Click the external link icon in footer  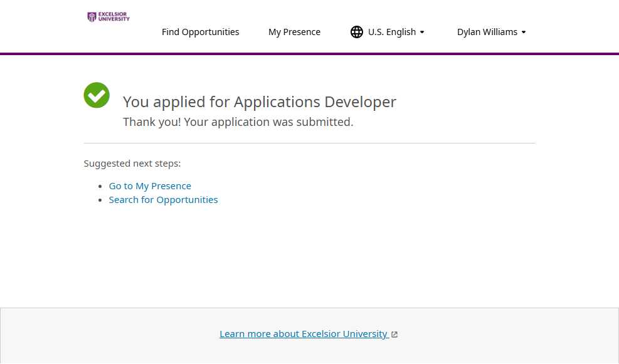pyautogui.click(x=394, y=335)
